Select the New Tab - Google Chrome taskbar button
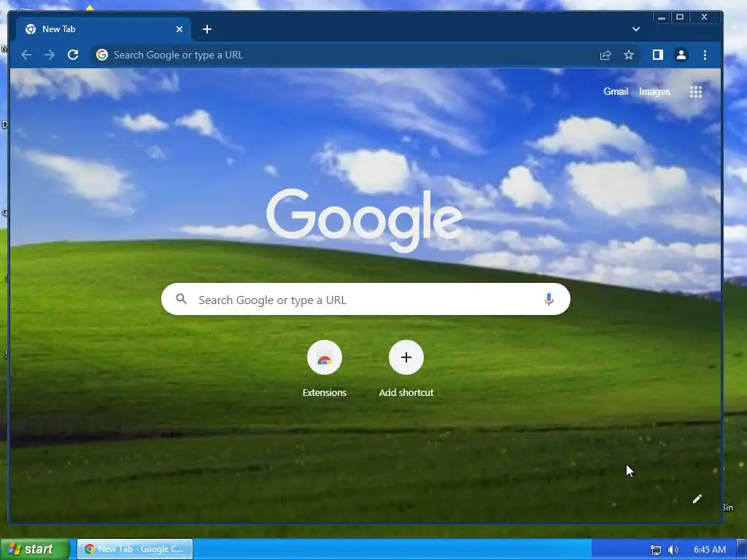747x560 pixels. [x=135, y=549]
